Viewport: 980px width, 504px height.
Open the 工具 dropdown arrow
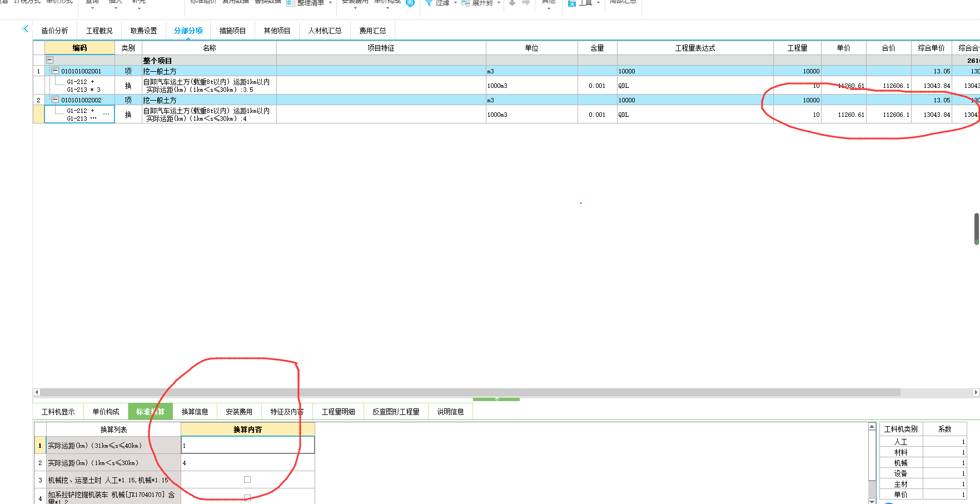(x=598, y=3)
